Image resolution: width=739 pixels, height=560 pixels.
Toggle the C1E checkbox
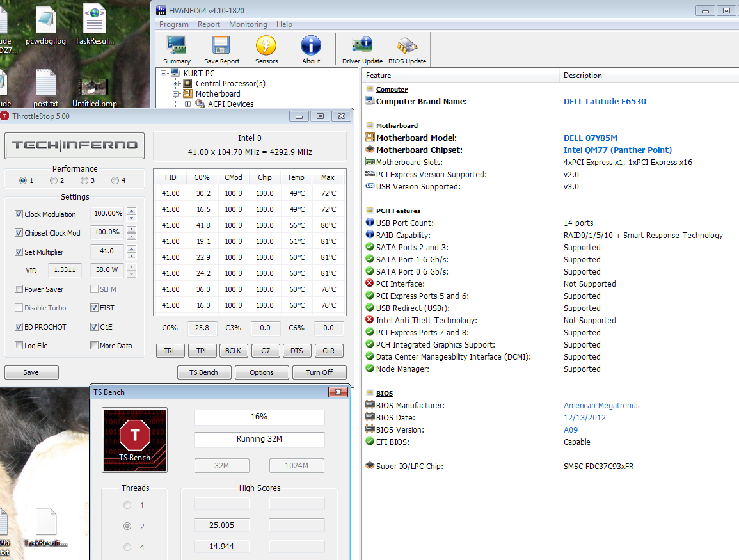coord(94,326)
